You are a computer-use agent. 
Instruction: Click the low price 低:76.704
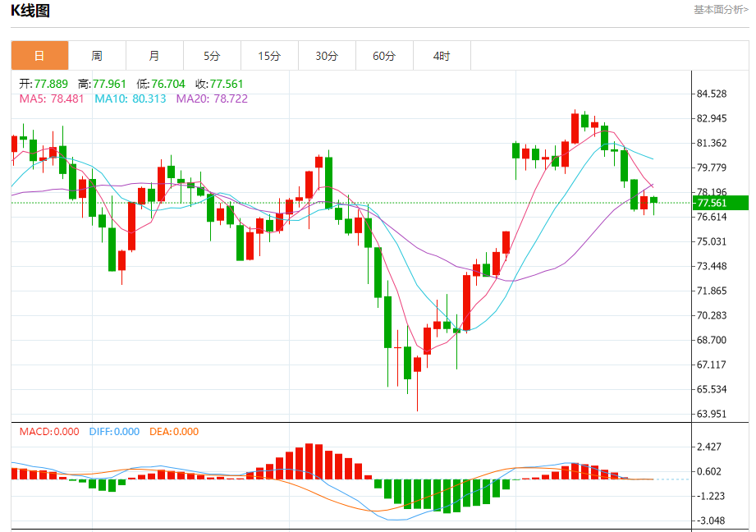click(x=161, y=84)
